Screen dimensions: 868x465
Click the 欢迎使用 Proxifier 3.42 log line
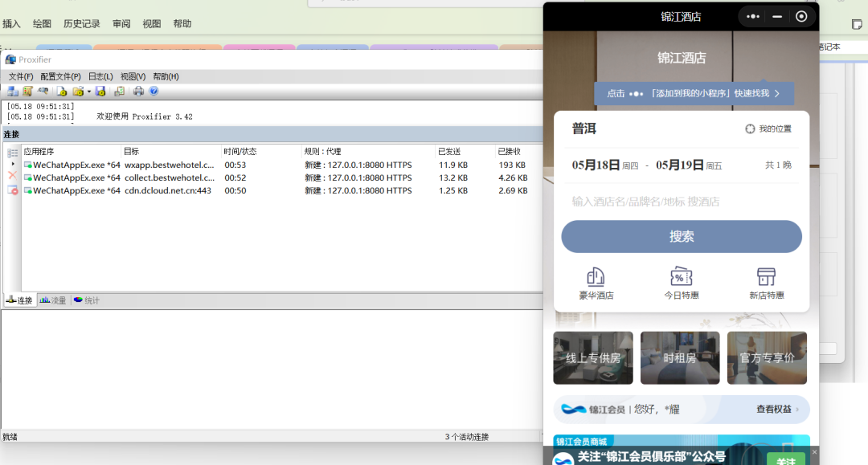(145, 116)
